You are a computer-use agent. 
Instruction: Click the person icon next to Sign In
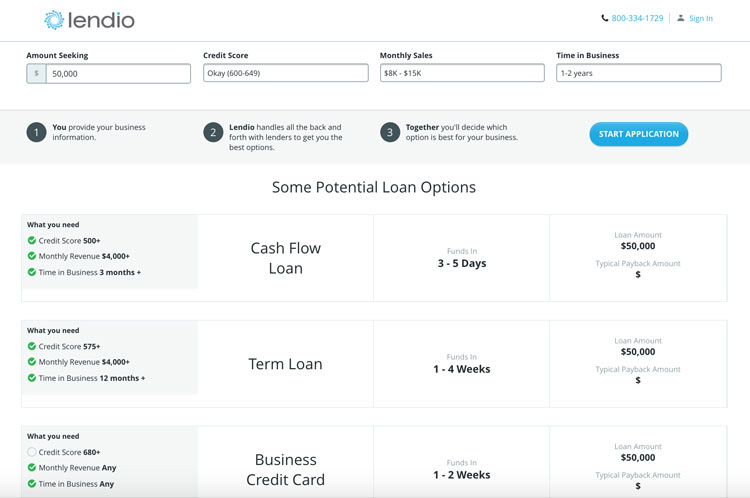pos(681,18)
